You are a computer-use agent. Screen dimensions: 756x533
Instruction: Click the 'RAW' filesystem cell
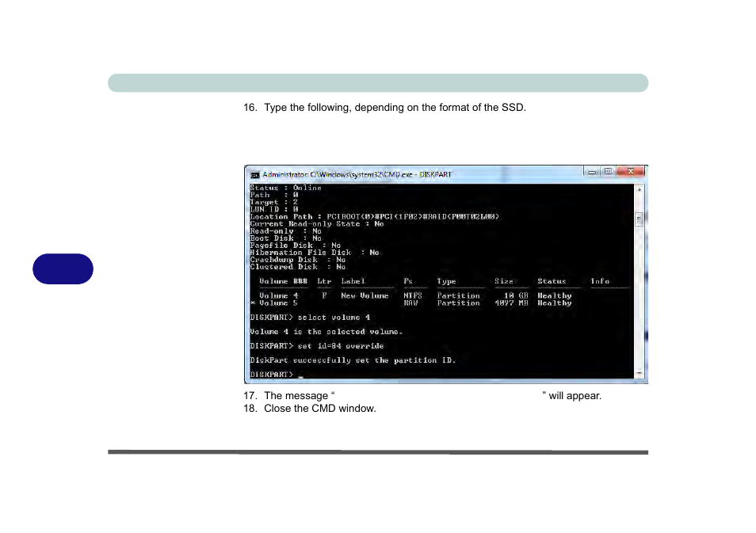click(x=410, y=303)
